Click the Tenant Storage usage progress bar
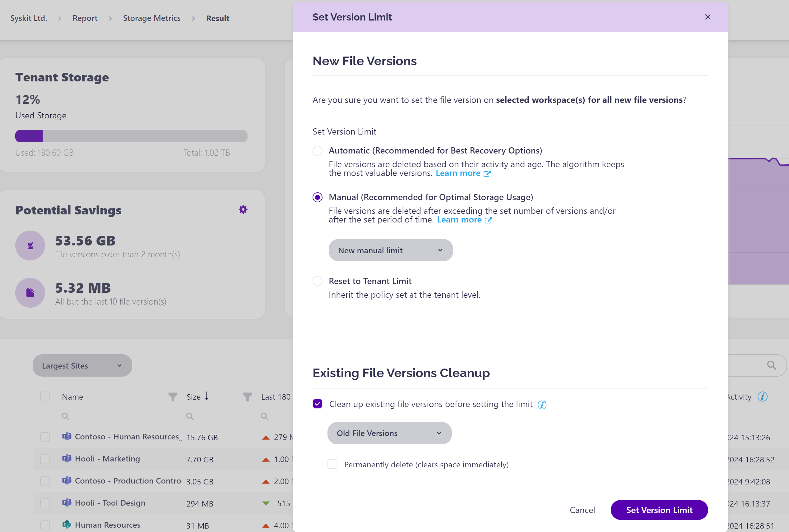 131,136
